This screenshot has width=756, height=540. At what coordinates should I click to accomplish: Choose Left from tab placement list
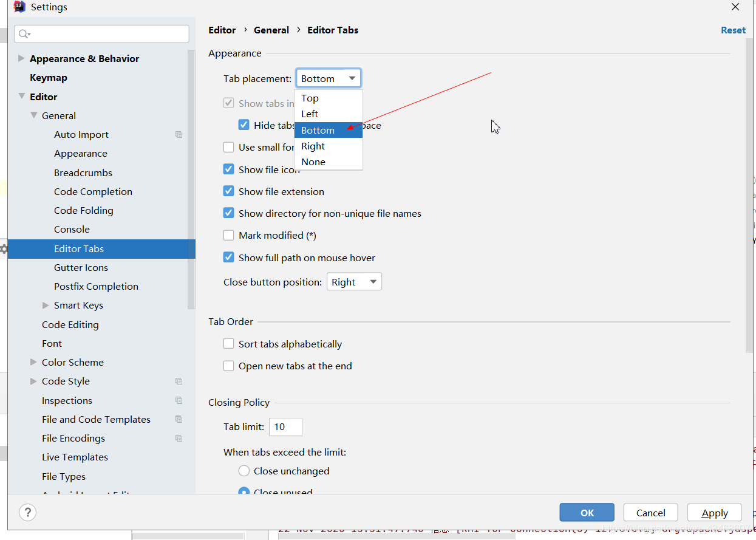(x=329, y=114)
